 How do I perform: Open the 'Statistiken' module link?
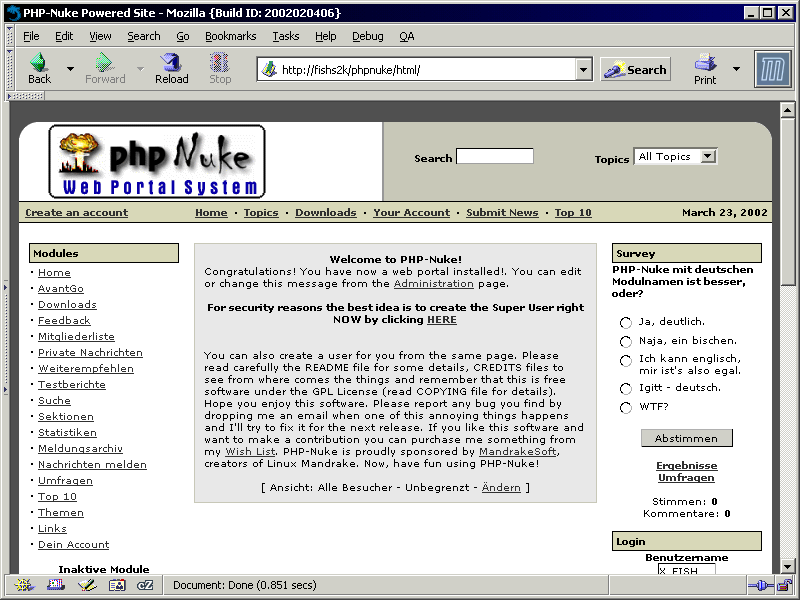pyautogui.click(x=67, y=433)
